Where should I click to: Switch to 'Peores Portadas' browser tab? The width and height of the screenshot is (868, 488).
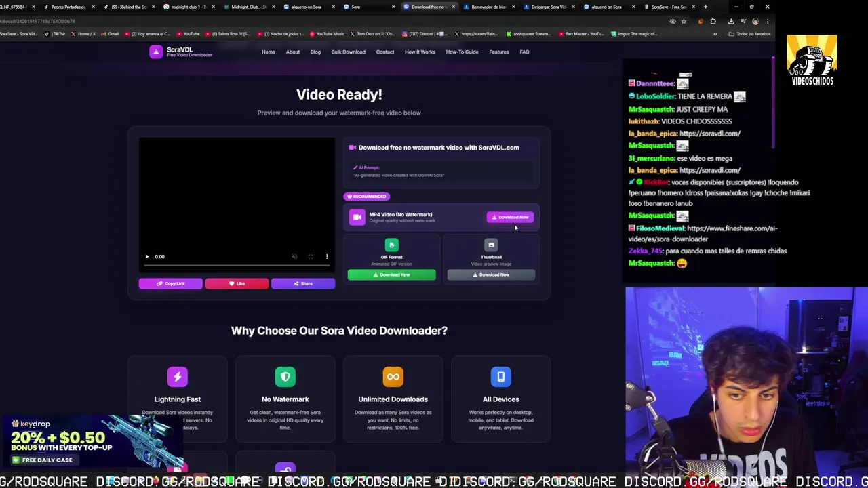coord(68,7)
